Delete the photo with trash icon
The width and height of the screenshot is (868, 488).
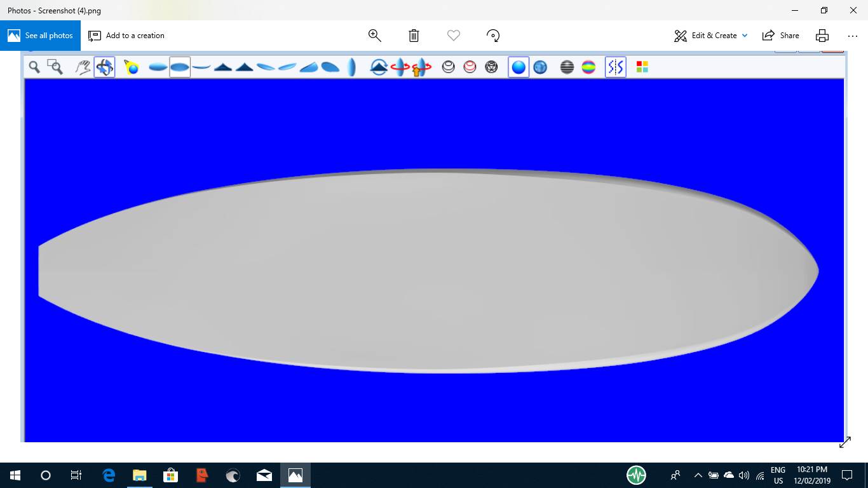pos(414,36)
